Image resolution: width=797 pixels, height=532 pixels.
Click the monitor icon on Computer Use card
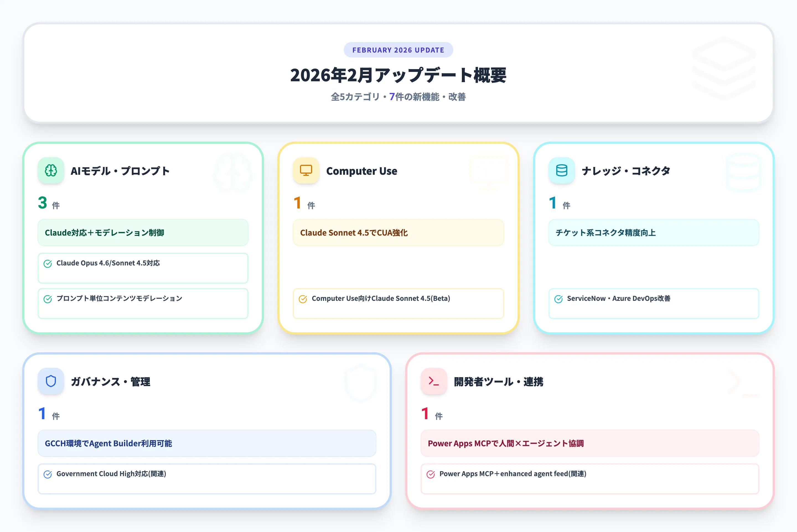click(x=306, y=171)
